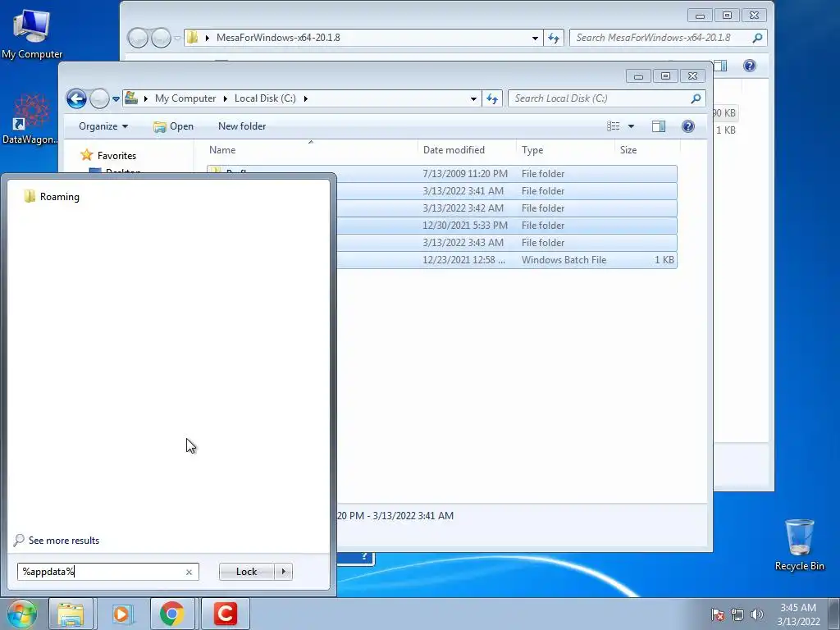The width and height of the screenshot is (840, 630).
Task: Sort by the Type column header
Action: 565,150
